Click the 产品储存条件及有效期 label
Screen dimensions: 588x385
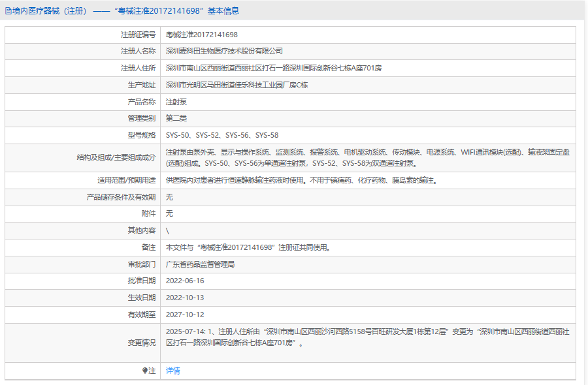[121, 197]
